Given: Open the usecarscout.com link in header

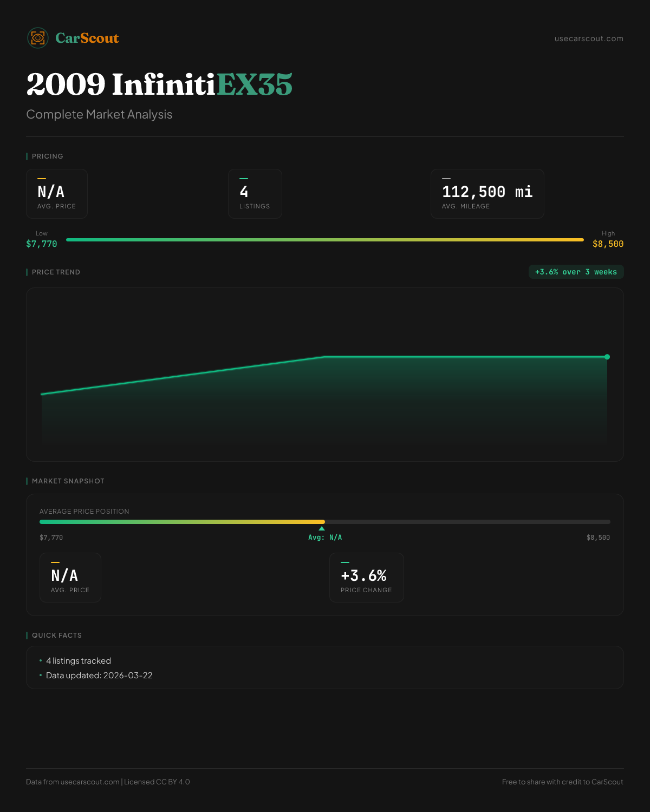Looking at the screenshot, I should [x=589, y=38].
